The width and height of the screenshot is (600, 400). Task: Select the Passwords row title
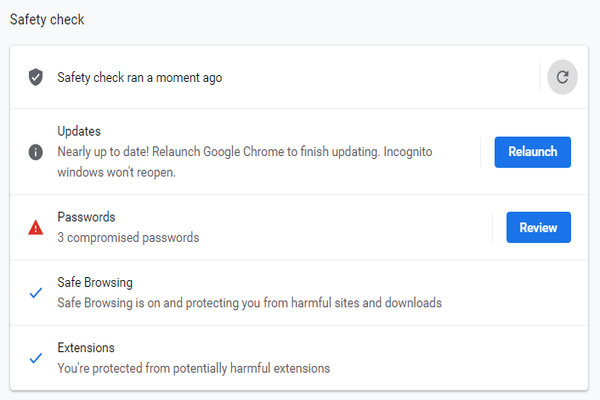tap(86, 217)
